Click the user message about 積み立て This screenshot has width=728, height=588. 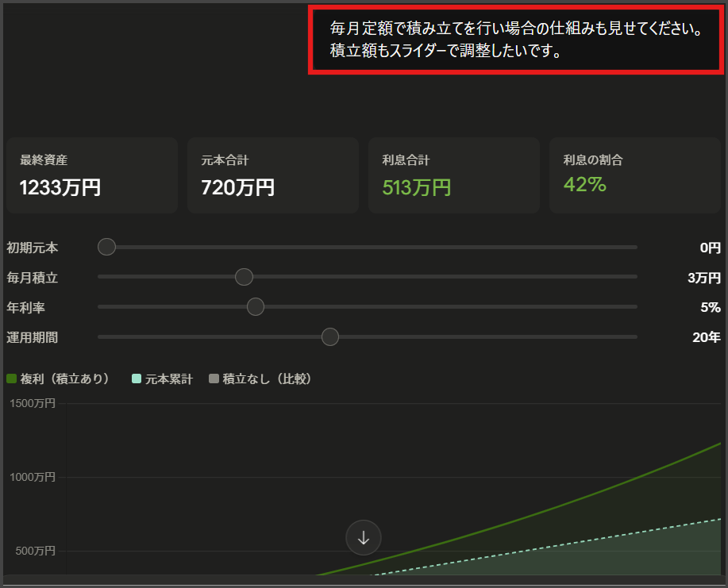click(516, 40)
